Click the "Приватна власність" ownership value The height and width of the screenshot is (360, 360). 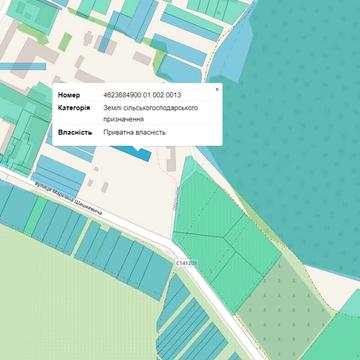(x=134, y=133)
